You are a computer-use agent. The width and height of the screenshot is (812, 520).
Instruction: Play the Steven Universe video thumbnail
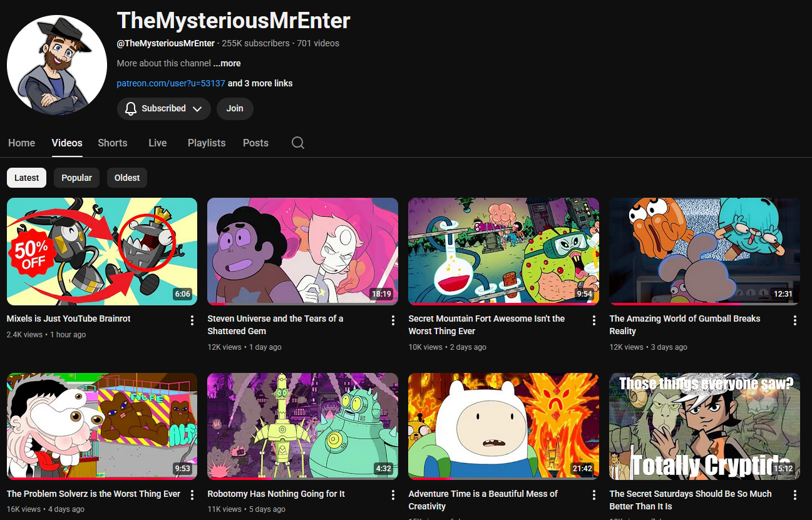click(303, 252)
